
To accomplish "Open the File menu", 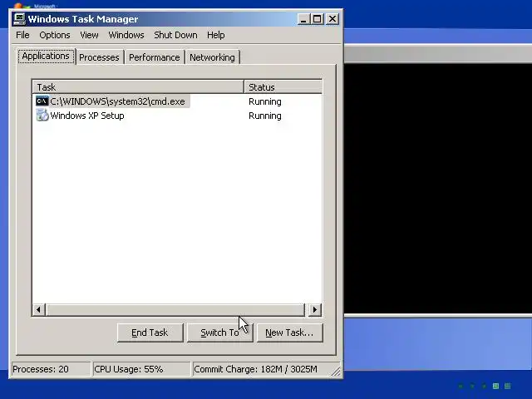I will [22, 35].
